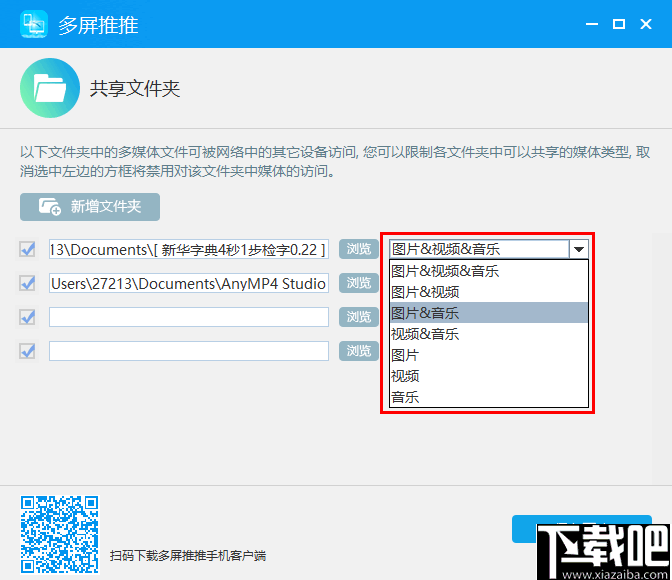The image size is (672, 580).
Task: Click the 新华字典 folder path field
Action: pos(189,249)
